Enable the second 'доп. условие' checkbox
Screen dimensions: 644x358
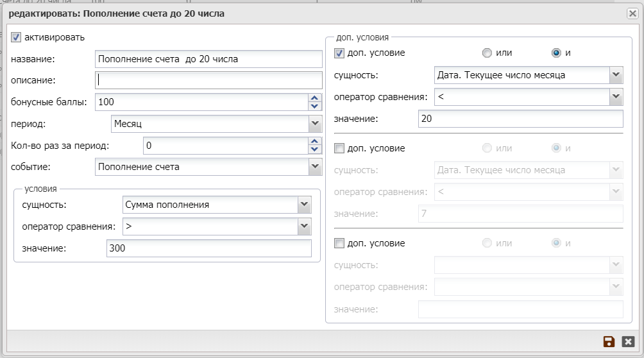[340, 148]
